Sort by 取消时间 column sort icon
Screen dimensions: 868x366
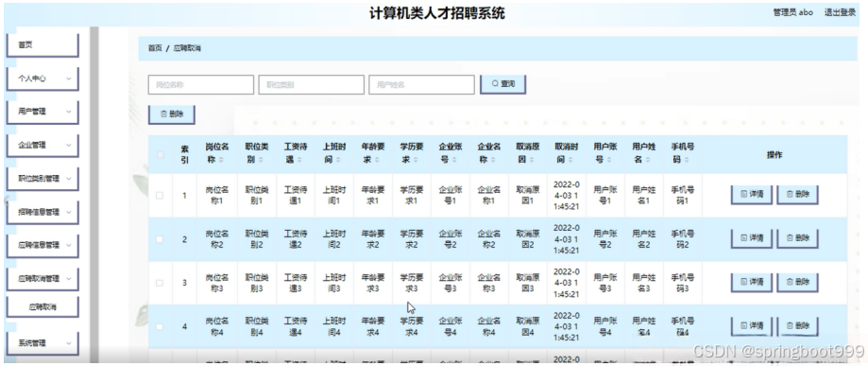pos(570,160)
